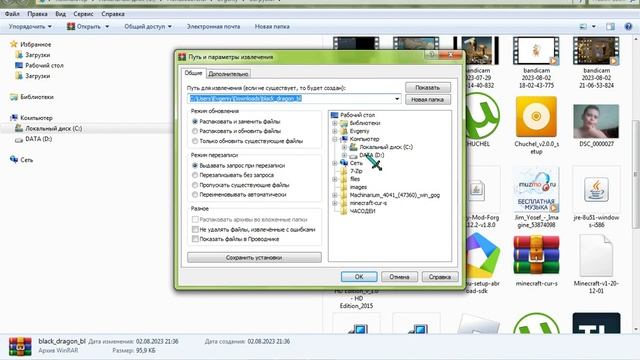640x360 pixels.
Task: Select the images folder in tree
Action: 358,187
